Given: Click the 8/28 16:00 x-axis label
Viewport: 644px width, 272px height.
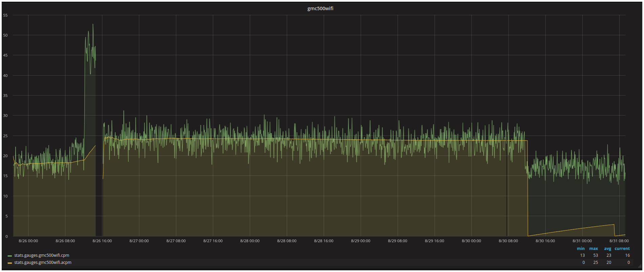Looking at the screenshot, I should point(324,241).
